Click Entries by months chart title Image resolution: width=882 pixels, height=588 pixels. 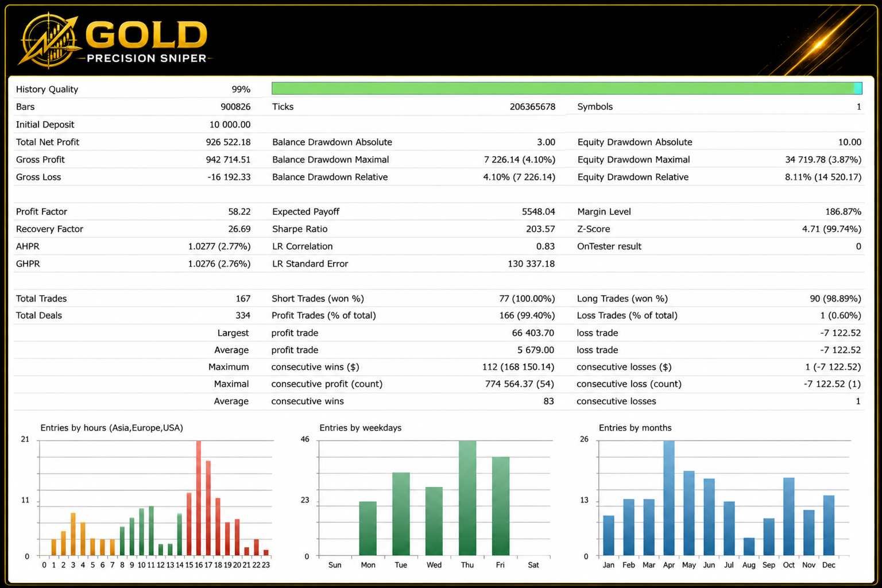coord(635,428)
